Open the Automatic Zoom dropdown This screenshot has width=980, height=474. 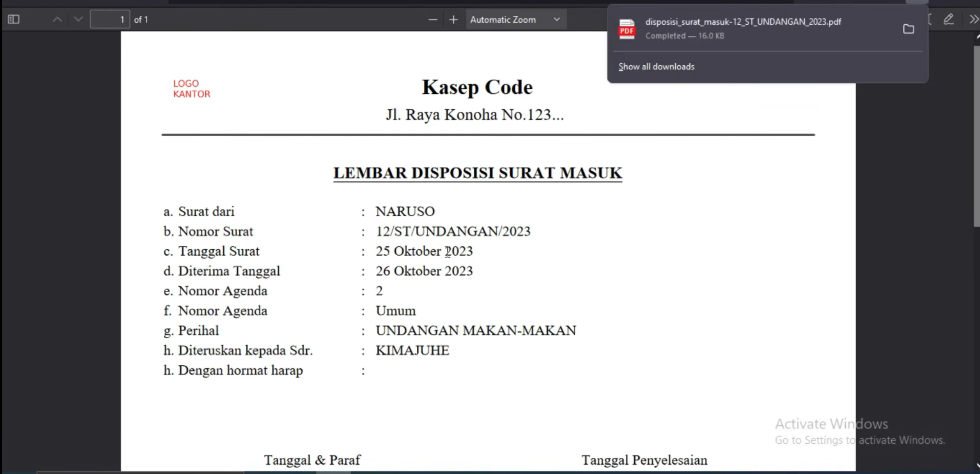(x=516, y=20)
